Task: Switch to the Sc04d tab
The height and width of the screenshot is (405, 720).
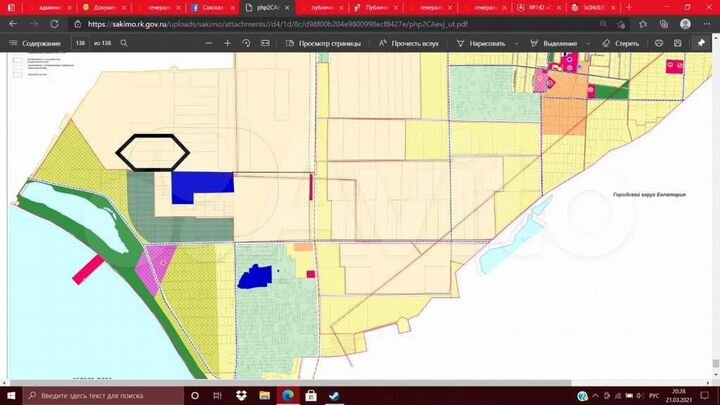Action: 594,8
